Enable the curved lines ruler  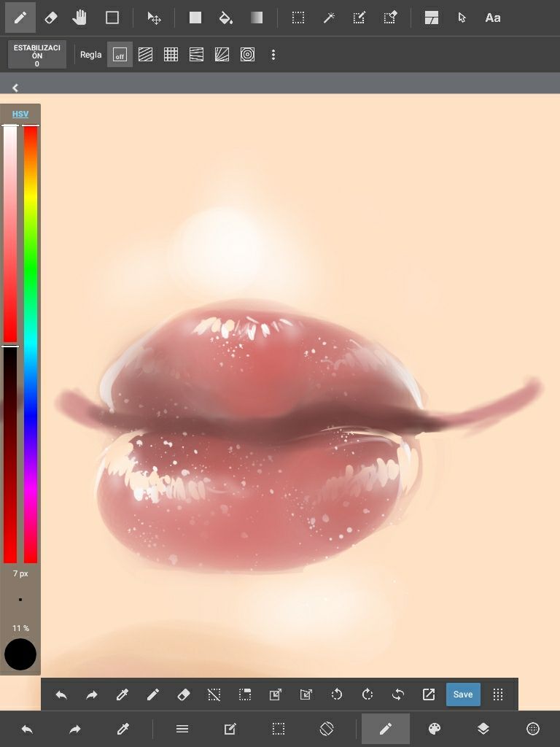tap(196, 55)
